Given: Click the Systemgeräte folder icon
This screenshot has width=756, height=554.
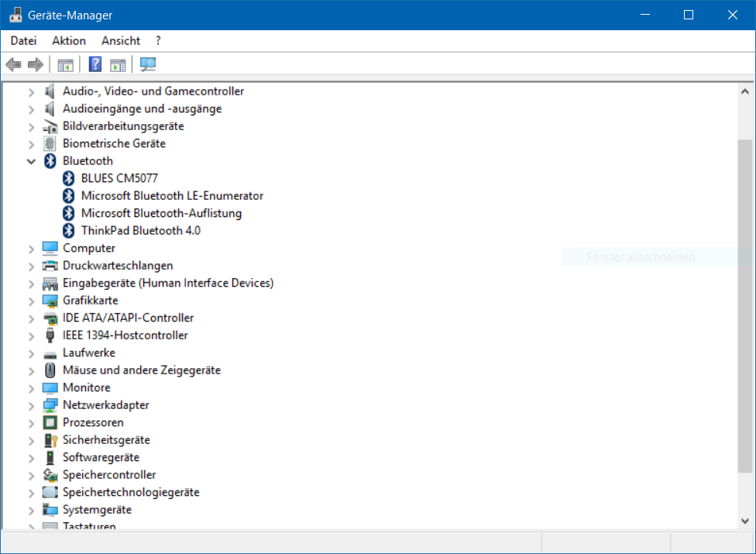Looking at the screenshot, I should [50, 510].
